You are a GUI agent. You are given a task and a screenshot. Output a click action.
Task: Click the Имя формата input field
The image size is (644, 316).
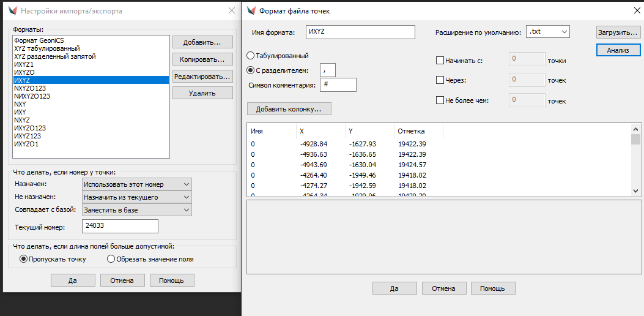click(x=361, y=32)
